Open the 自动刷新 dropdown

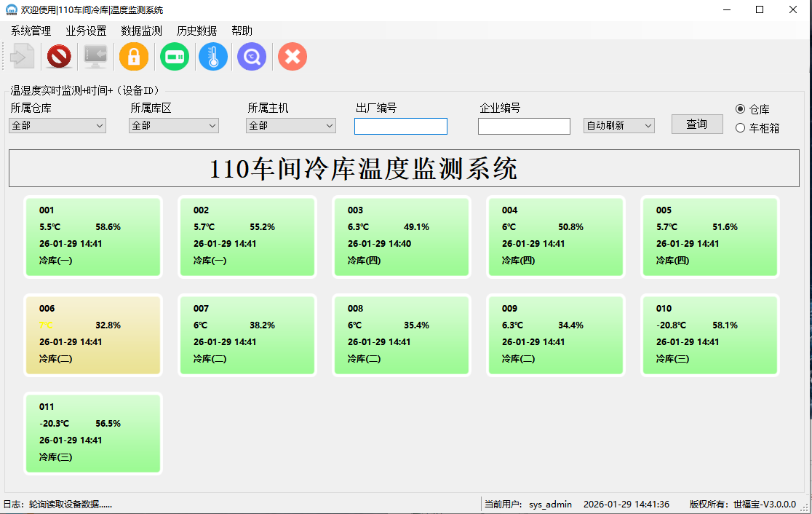(x=618, y=126)
